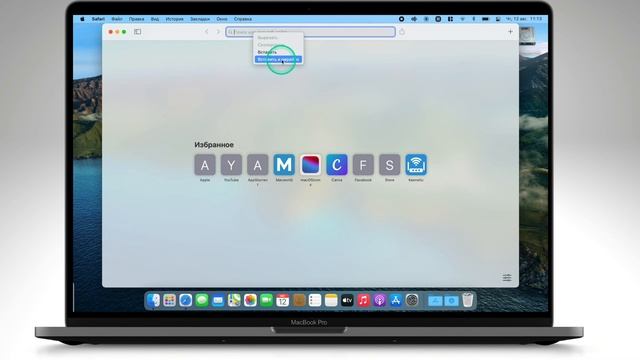
Task: Open the Вид menu
Action: pos(155,19)
